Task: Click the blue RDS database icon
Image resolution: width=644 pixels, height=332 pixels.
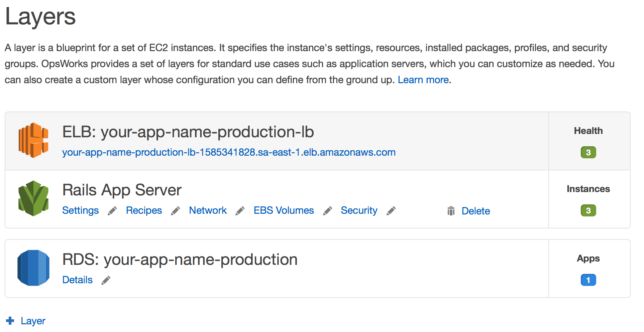Action: (33, 268)
